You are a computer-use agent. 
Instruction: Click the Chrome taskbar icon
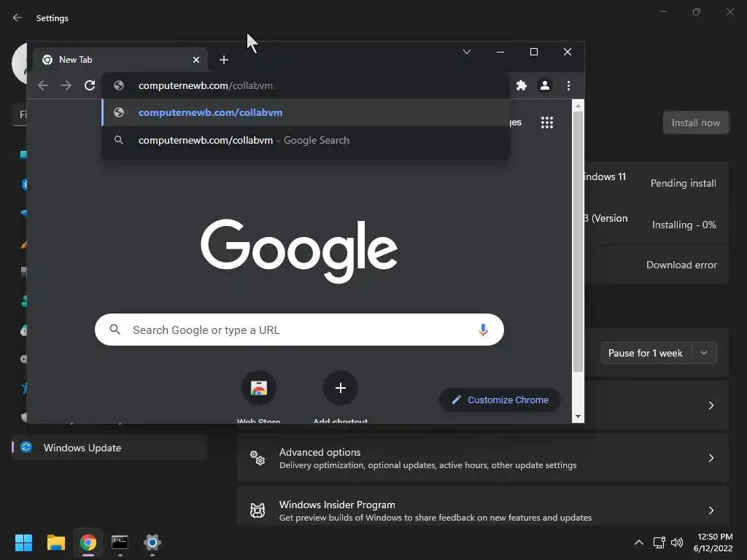pos(88,542)
